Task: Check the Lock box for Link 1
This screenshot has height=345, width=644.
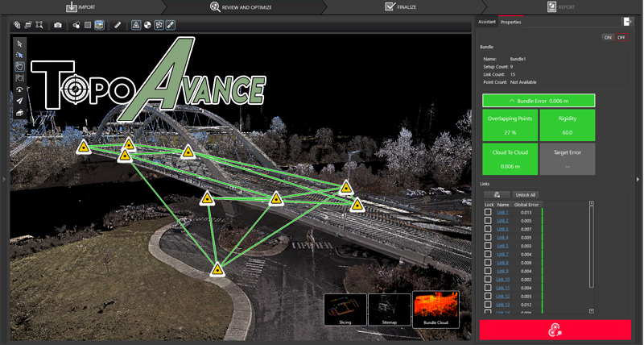Action: click(488, 212)
